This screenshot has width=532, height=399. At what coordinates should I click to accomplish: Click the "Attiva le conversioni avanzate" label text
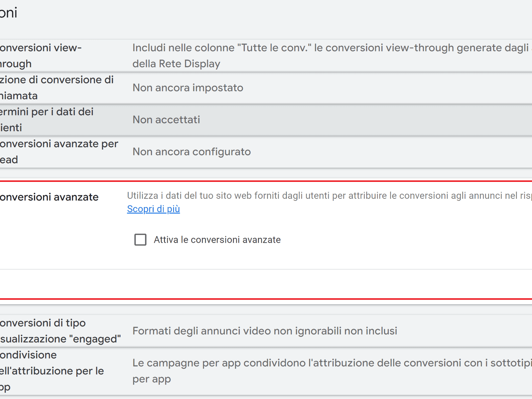point(217,240)
